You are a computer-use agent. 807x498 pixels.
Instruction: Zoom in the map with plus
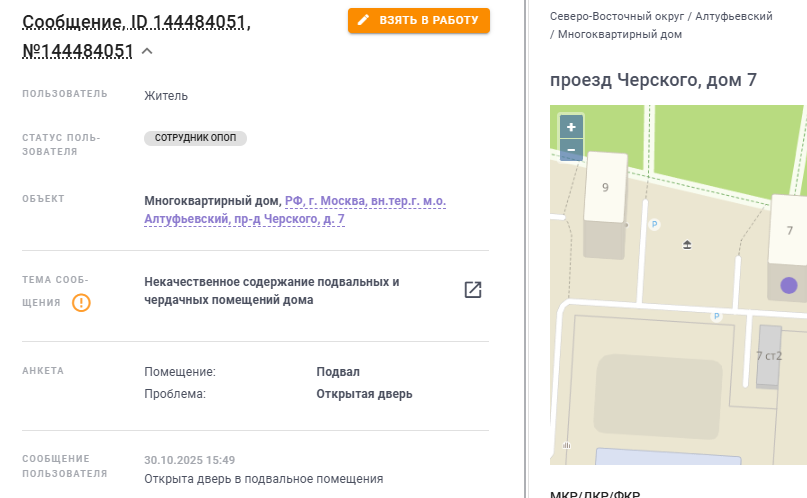pos(571,127)
